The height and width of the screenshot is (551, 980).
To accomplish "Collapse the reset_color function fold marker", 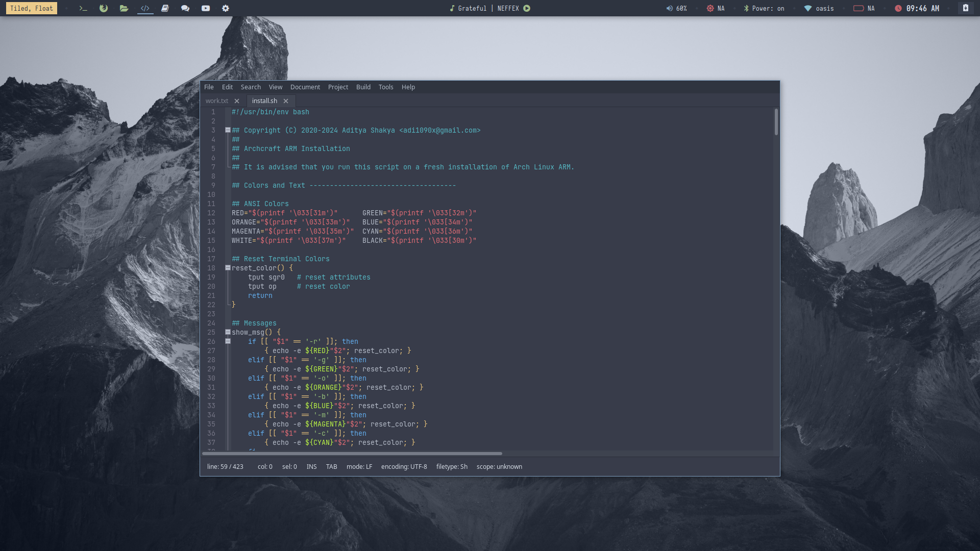I will [228, 268].
